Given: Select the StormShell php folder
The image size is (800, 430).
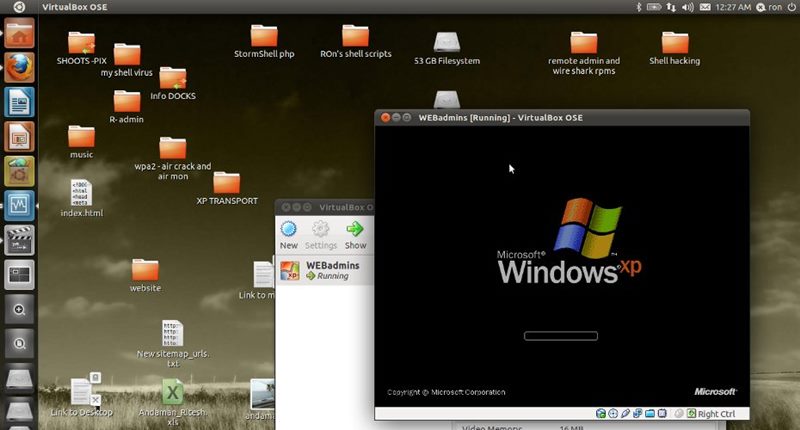Looking at the screenshot, I should point(264,42).
